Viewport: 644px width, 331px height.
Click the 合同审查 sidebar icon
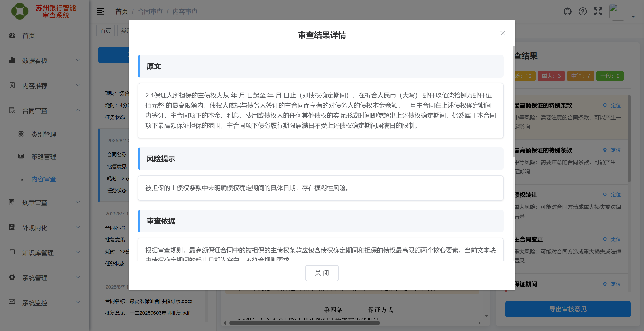pos(12,110)
